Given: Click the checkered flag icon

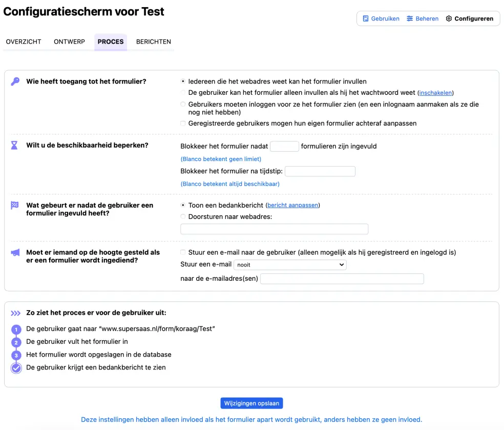Looking at the screenshot, I should pos(14,206).
